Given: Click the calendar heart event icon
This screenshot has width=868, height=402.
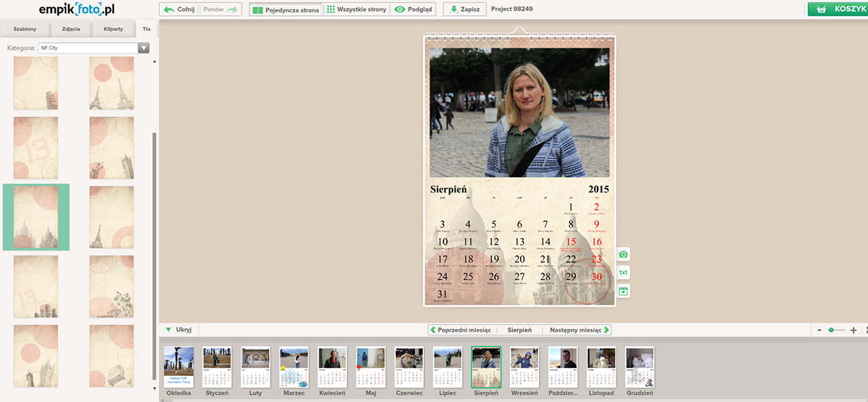Looking at the screenshot, I should coord(624,291).
